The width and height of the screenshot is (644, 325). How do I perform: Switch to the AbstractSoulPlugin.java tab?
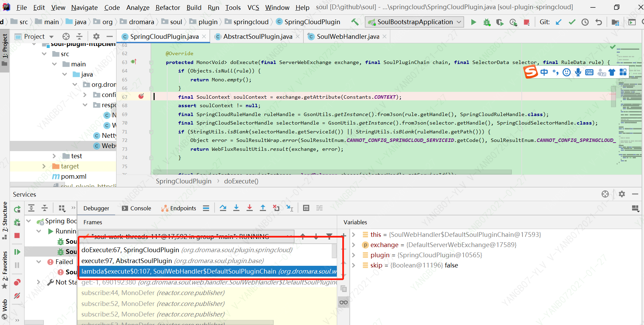click(x=257, y=36)
